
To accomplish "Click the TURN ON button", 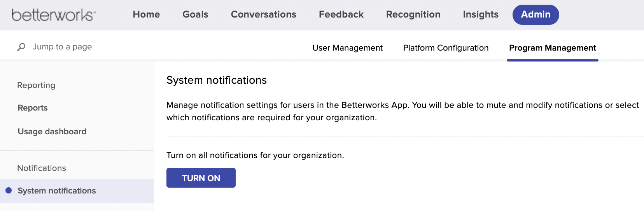I will tap(201, 178).
